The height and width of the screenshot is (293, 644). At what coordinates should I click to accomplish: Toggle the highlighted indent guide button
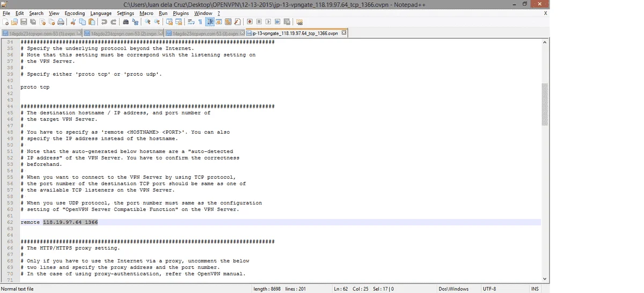coord(210,22)
